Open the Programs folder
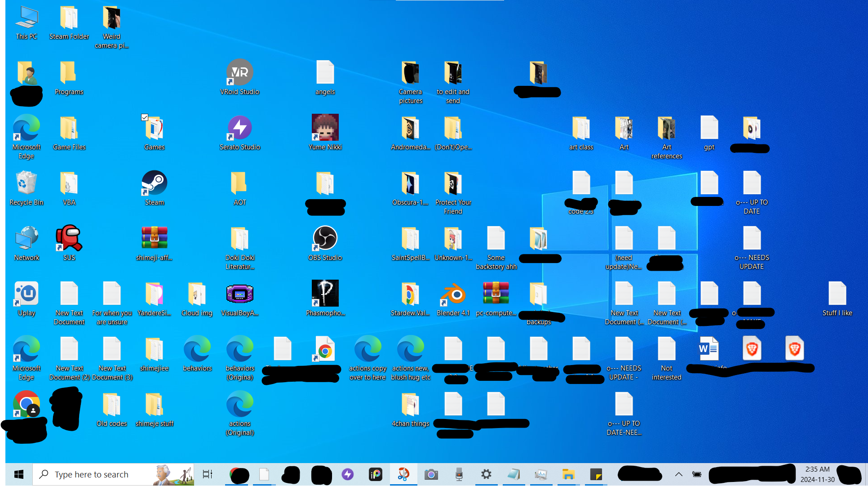868x486 pixels. (69, 77)
